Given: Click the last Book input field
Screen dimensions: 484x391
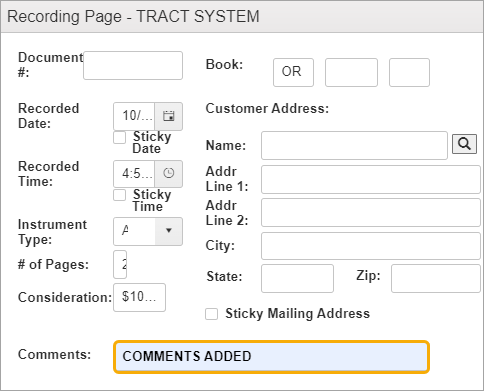Looking at the screenshot, I should tap(409, 72).
